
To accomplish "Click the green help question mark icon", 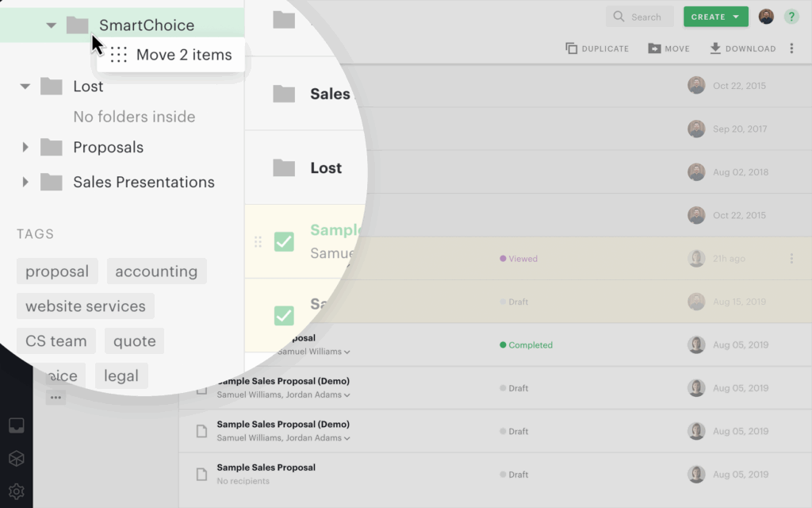I will 791,17.
